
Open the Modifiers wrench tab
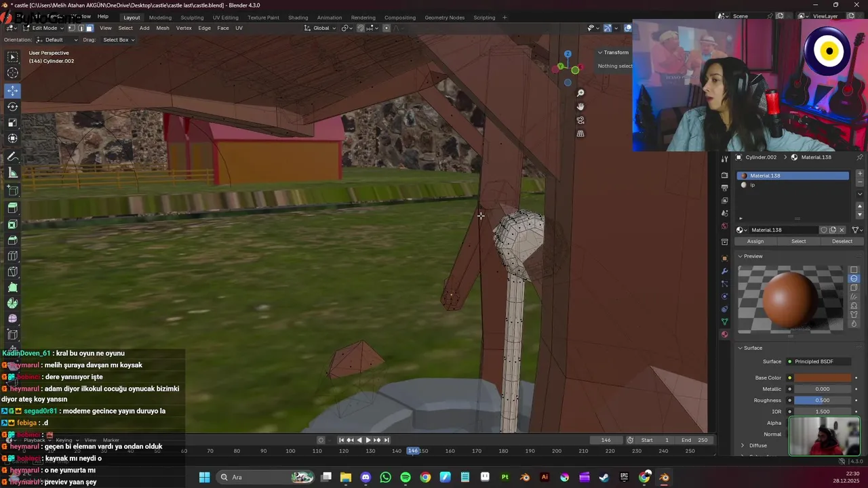click(724, 271)
